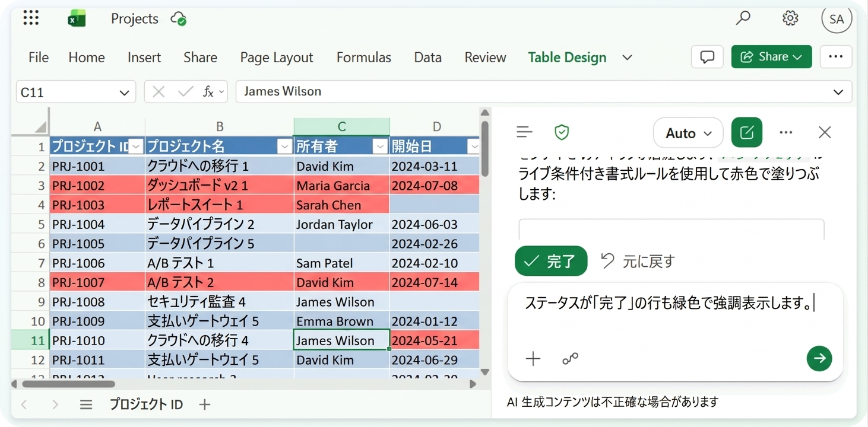
Task: Click the horizontal scrollbar thumb
Action: click(68, 384)
